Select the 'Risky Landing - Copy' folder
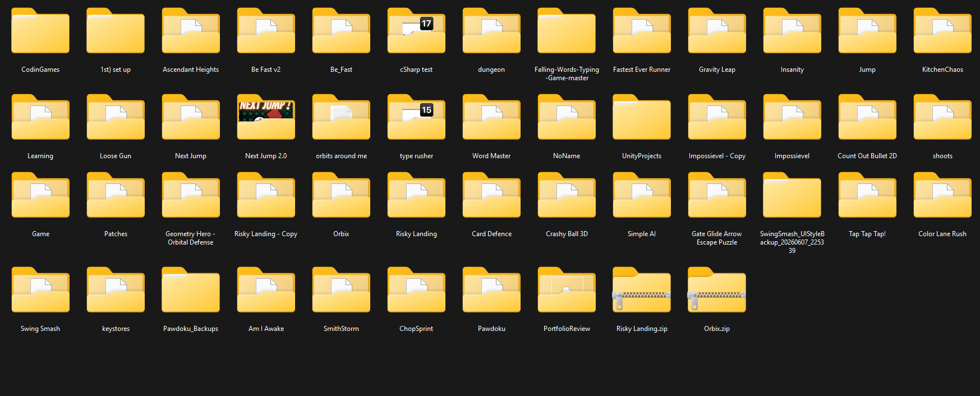Viewport: 980px width, 396px height. [266, 195]
